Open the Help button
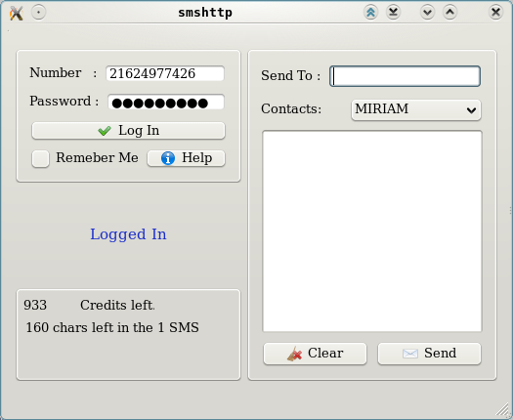This screenshot has width=513, height=420. [x=187, y=158]
